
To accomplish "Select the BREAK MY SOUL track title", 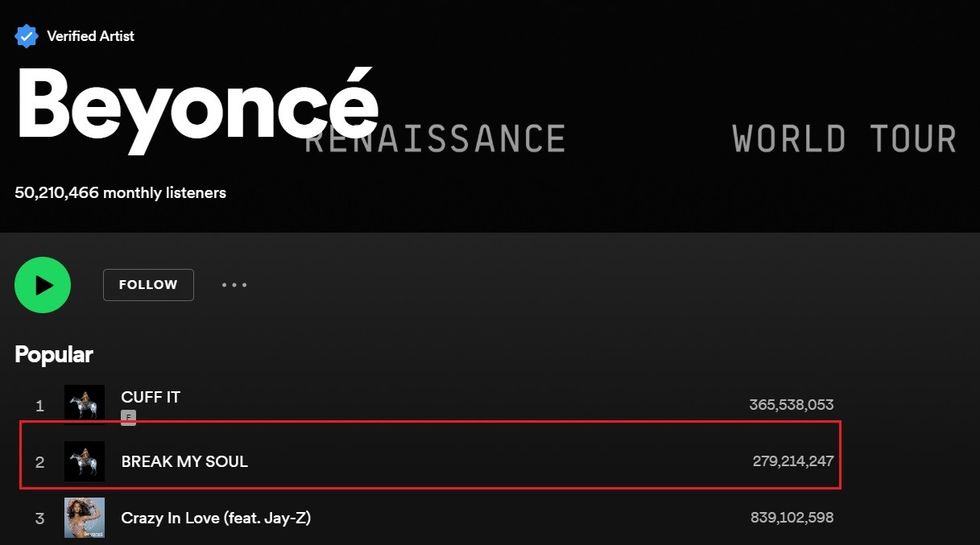I will [x=184, y=461].
